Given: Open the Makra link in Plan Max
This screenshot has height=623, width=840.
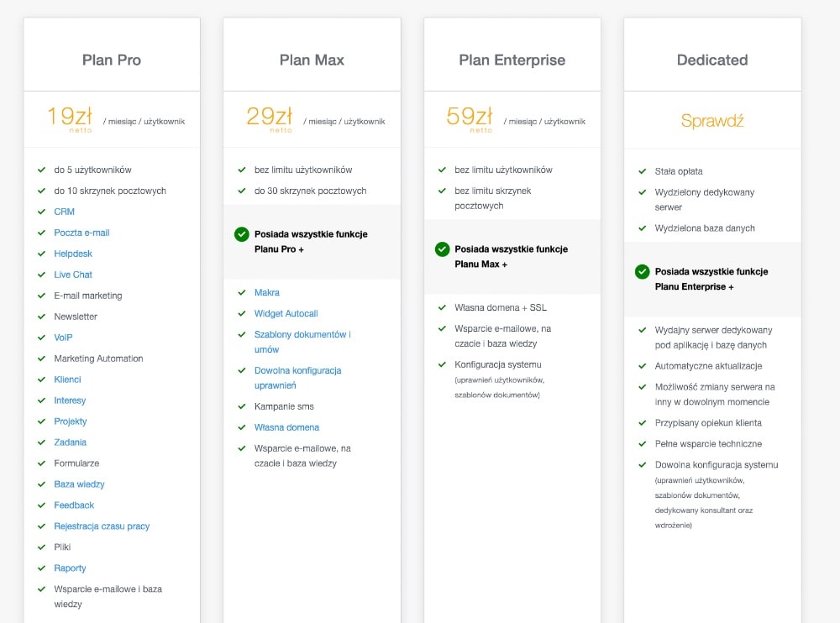Looking at the screenshot, I should (x=267, y=292).
